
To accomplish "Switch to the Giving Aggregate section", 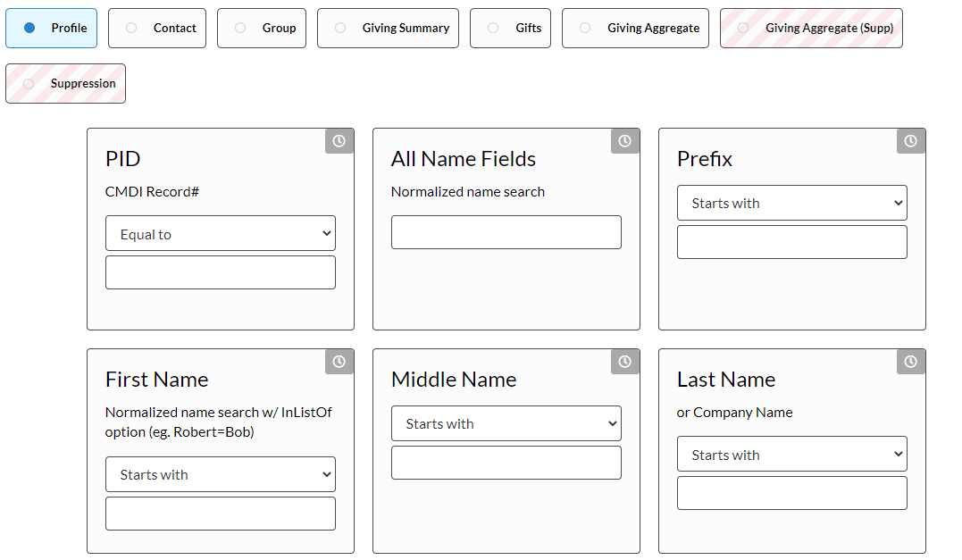I will point(635,29).
